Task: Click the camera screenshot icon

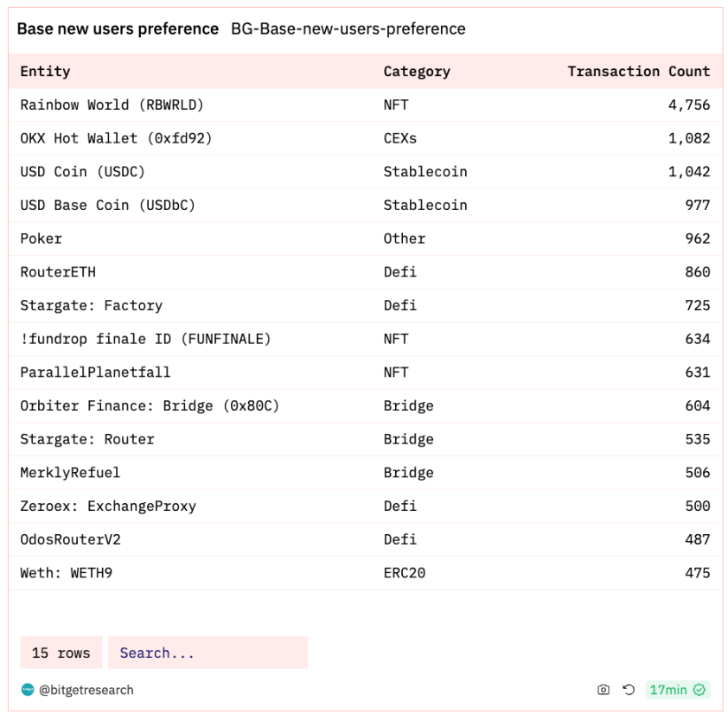Action: click(603, 690)
